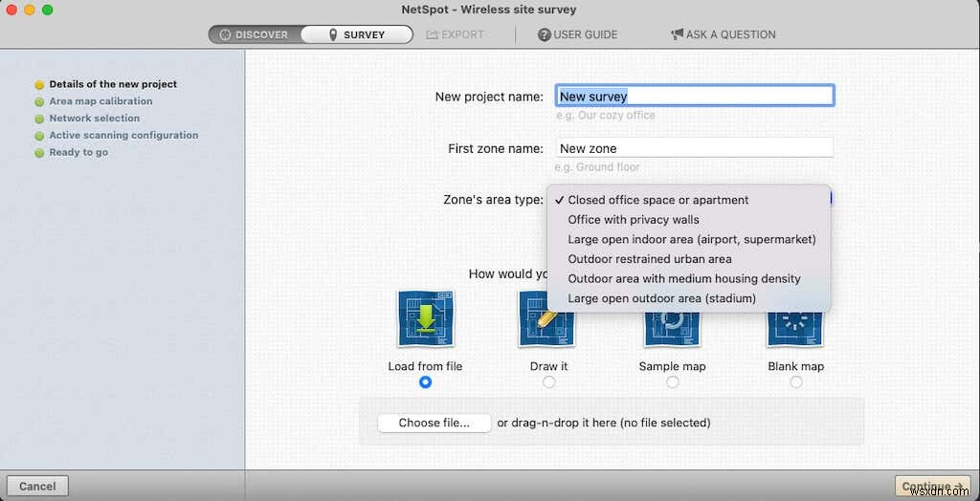Select the Sample map radio button
The height and width of the screenshot is (501, 980).
coord(673,382)
